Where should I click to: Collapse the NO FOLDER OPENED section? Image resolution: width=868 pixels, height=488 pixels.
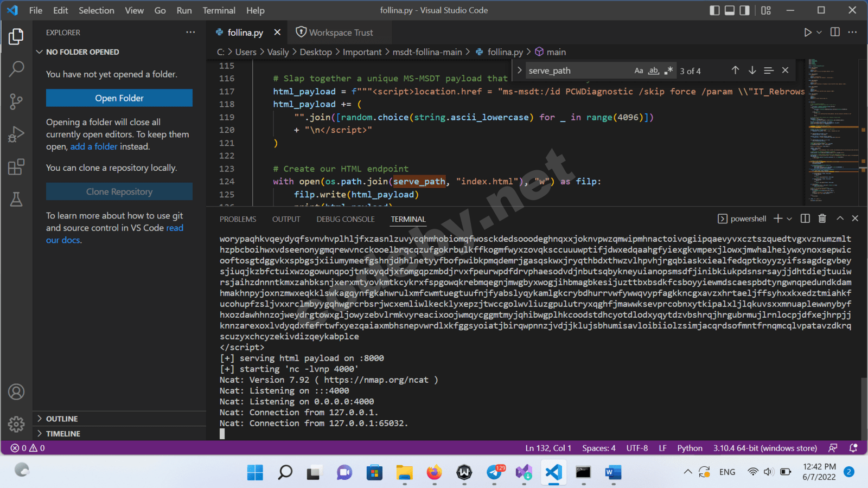pyautogui.click(x=119, y=52)
